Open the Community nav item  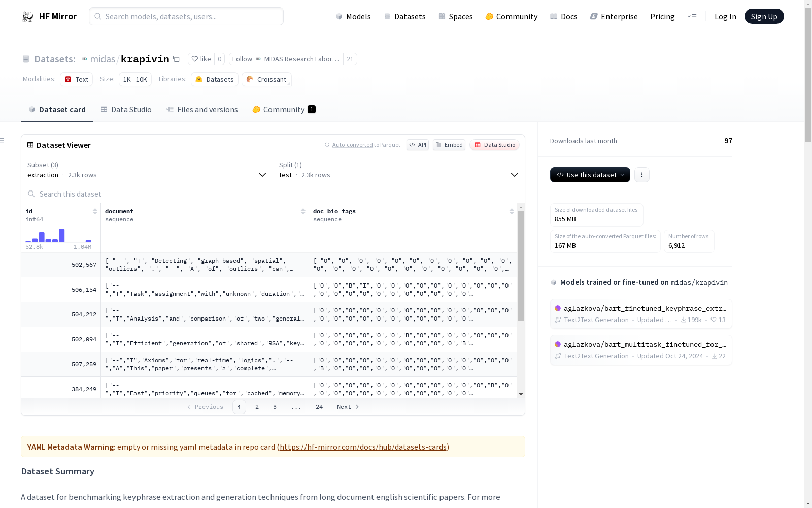512,16
